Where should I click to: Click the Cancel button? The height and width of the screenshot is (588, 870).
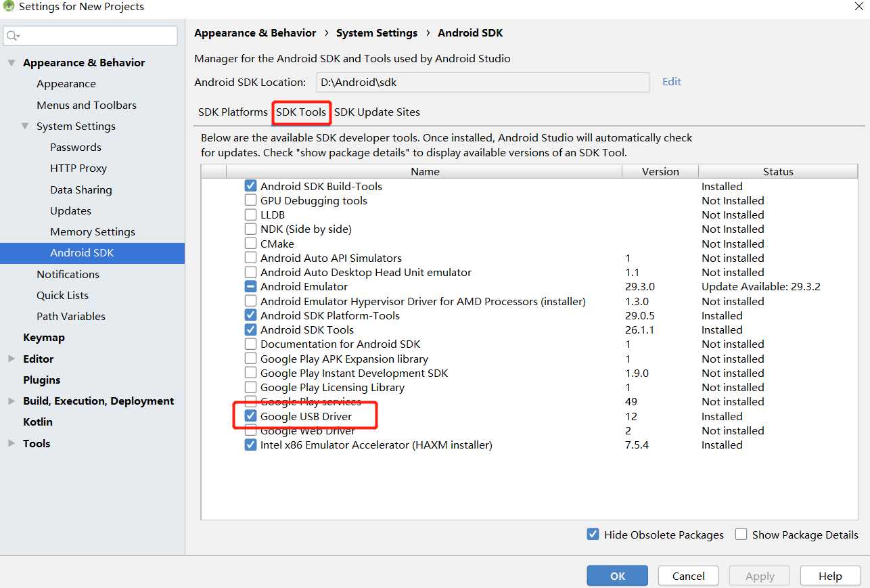[688, 576]
